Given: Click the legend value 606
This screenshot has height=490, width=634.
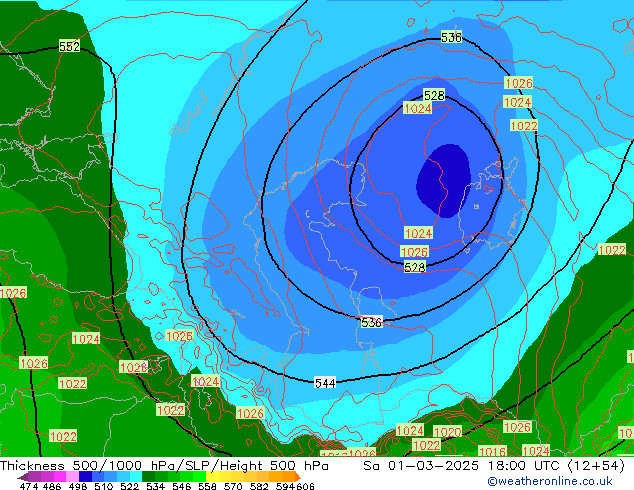Looking at the screenshot, I should (x=305, y=486).
